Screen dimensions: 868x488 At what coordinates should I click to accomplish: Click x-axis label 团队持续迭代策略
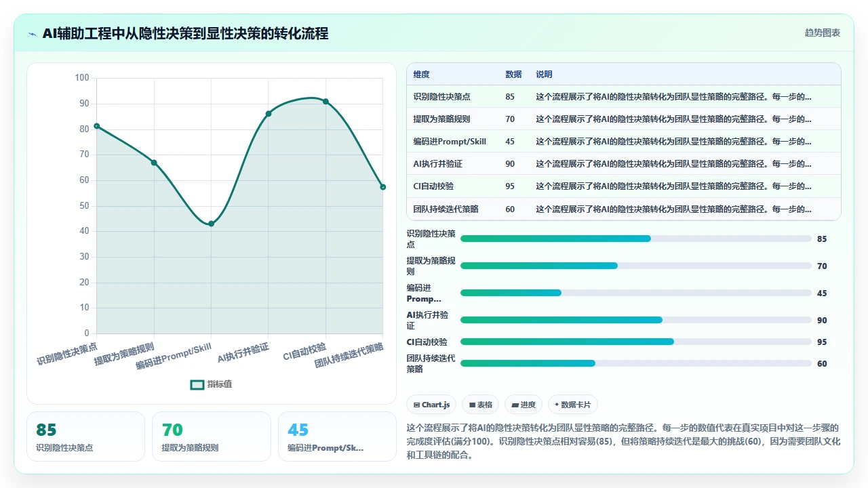tap(349, 356)
